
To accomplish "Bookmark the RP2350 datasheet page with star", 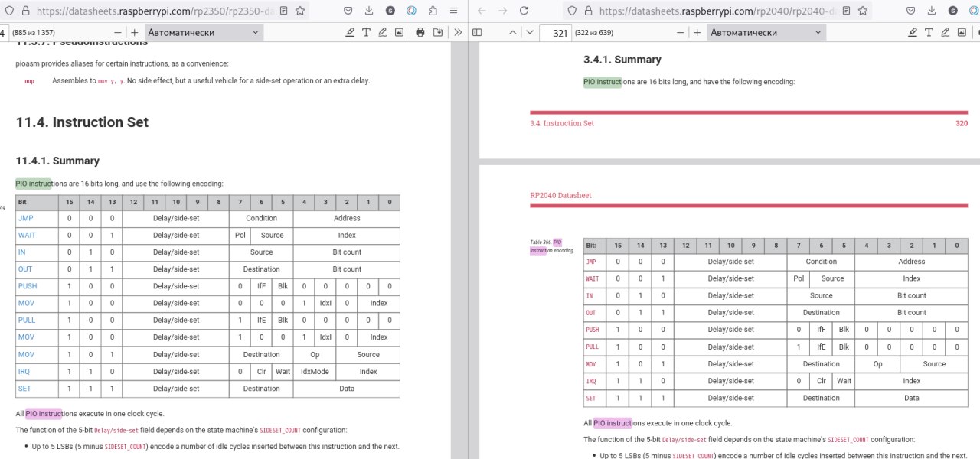I will 300,11.
